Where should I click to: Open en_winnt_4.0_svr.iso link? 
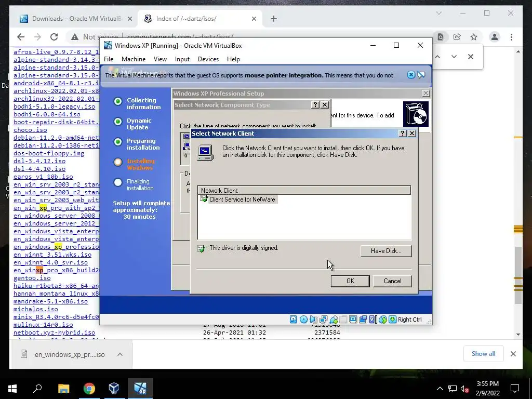tap(50, 262)
